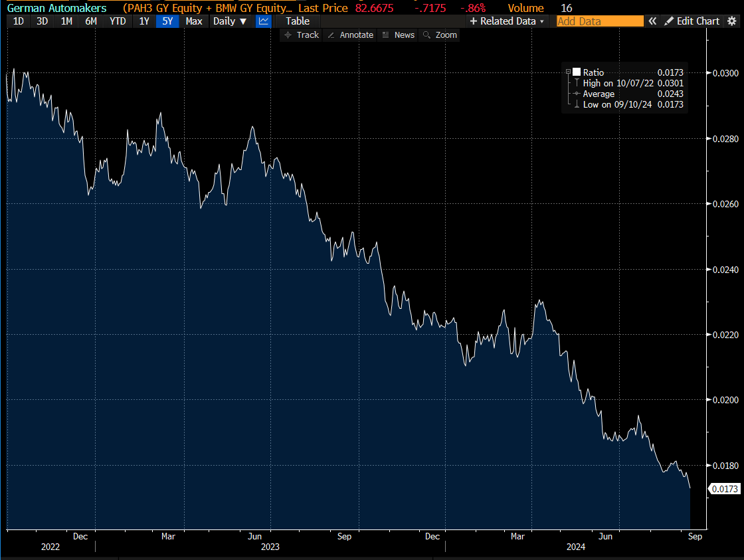
Task: Click the Ratio legend label
Action: click(593, 72)
